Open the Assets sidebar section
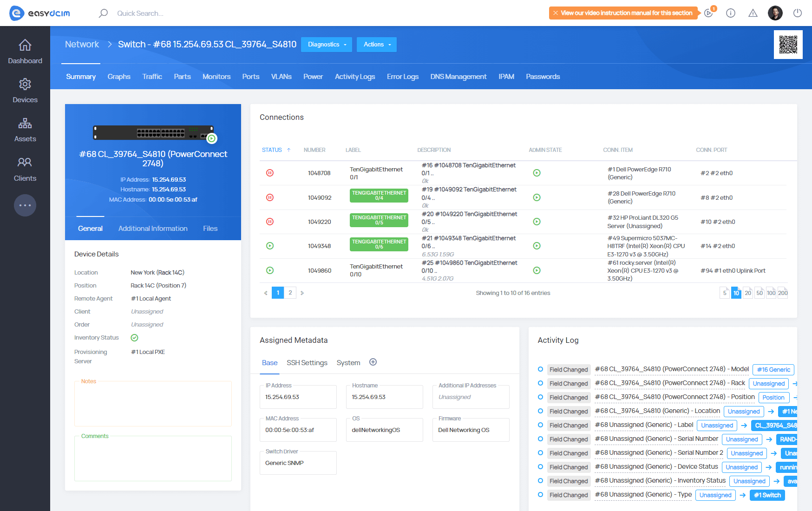Viewport: 812px width, 511px height. pyautogui.click(x=25, y=130)
